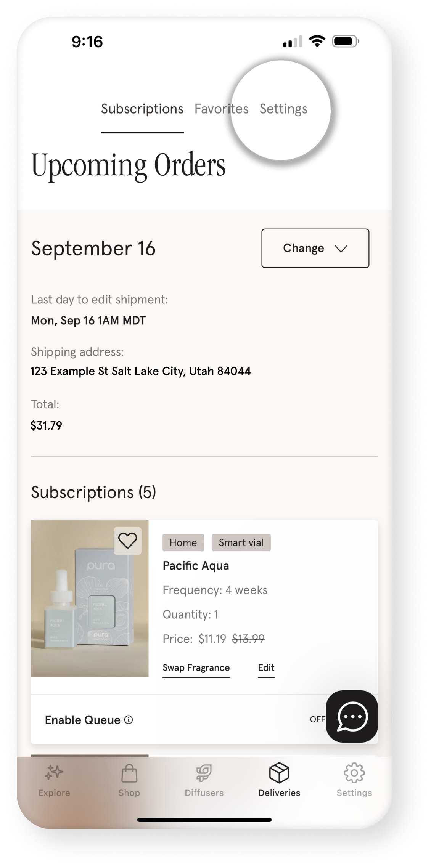Switch to the Favorites tab
This screenshot has height=868, width=431.
[221, 109]
